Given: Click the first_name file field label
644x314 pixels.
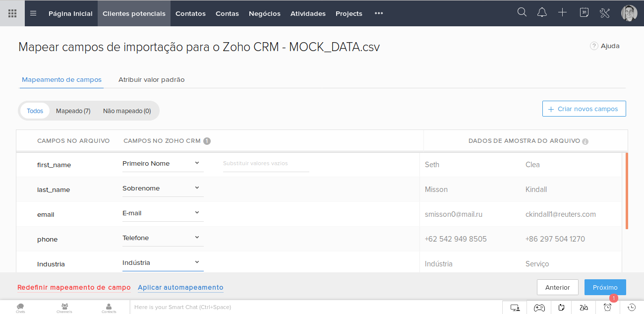Looking at the screenshot, I should click(x=54, y=165).
